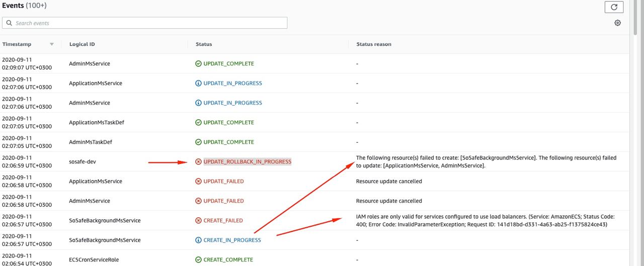Screen dimensions: 644x266
Task: Open the table settings gear
Action: coord(618,23)
